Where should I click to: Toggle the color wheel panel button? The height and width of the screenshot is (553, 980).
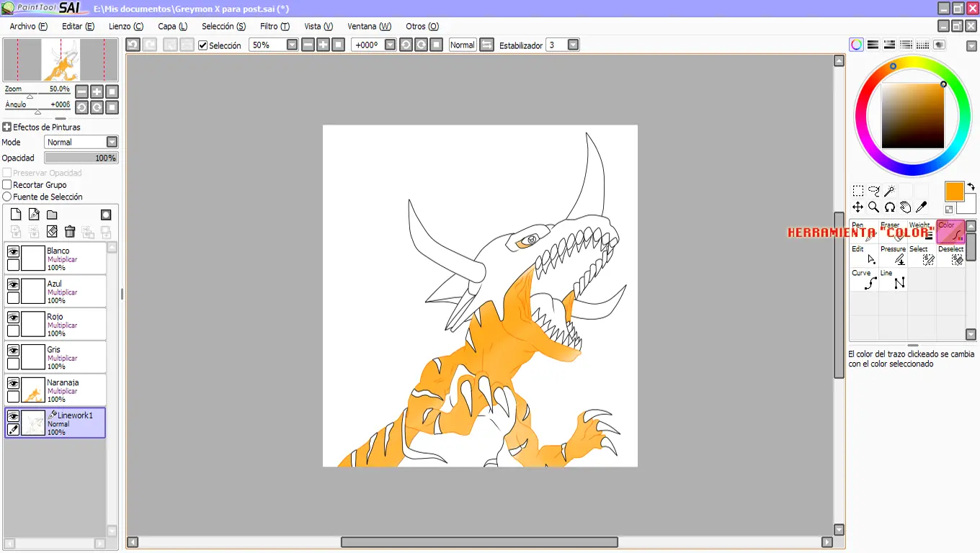856,45
